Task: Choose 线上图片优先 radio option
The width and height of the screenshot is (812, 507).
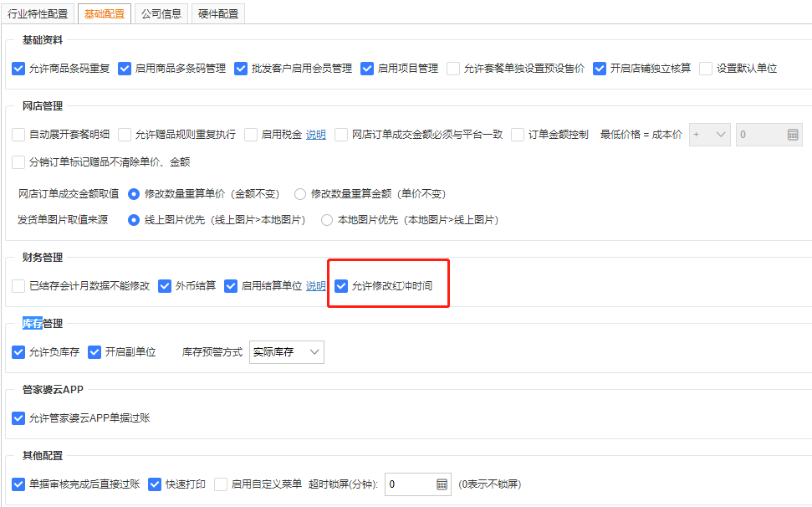Action: [x=134, y=220]
